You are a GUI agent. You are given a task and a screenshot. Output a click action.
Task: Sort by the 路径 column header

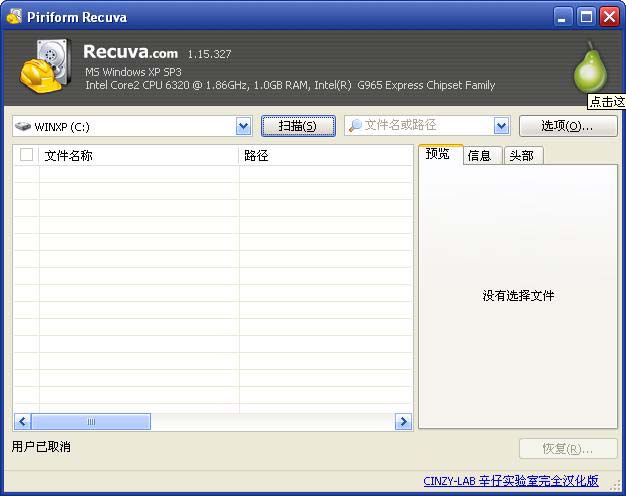coord(325,155)
